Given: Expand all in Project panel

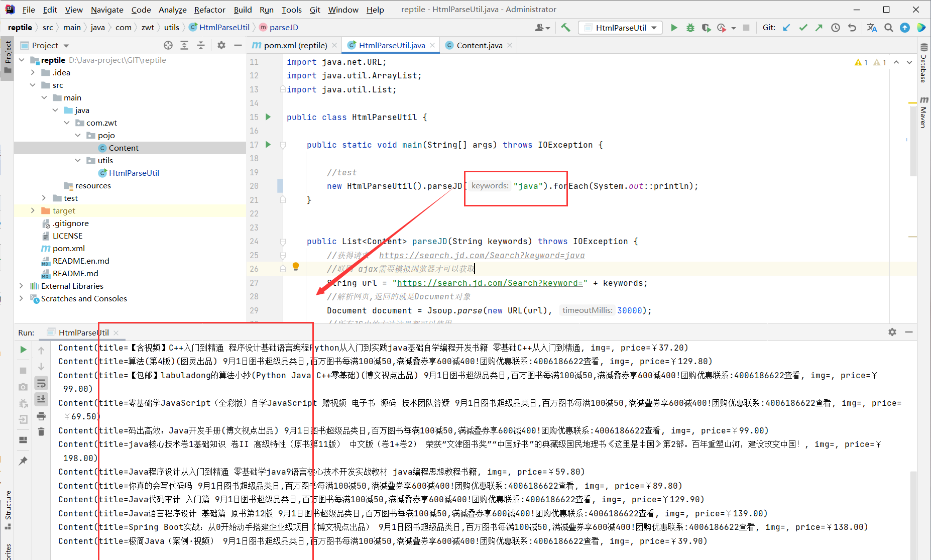Looking at the screenshot, I should [x=184, y=45].
